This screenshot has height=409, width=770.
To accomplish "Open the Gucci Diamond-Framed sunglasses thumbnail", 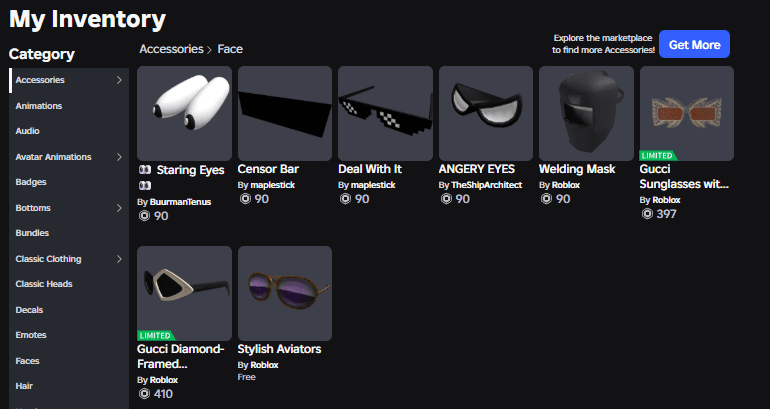I will coord(184,293).
